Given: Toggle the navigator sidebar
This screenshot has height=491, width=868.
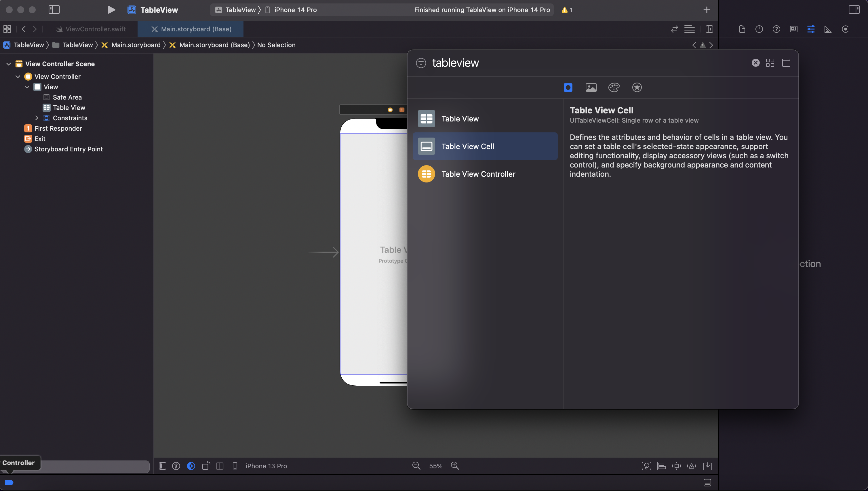Looking at the screenshot, I should pos(54,10).
